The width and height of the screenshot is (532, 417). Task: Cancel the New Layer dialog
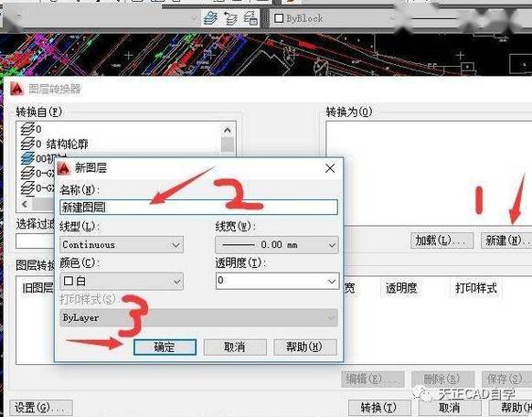click(235, 347)
